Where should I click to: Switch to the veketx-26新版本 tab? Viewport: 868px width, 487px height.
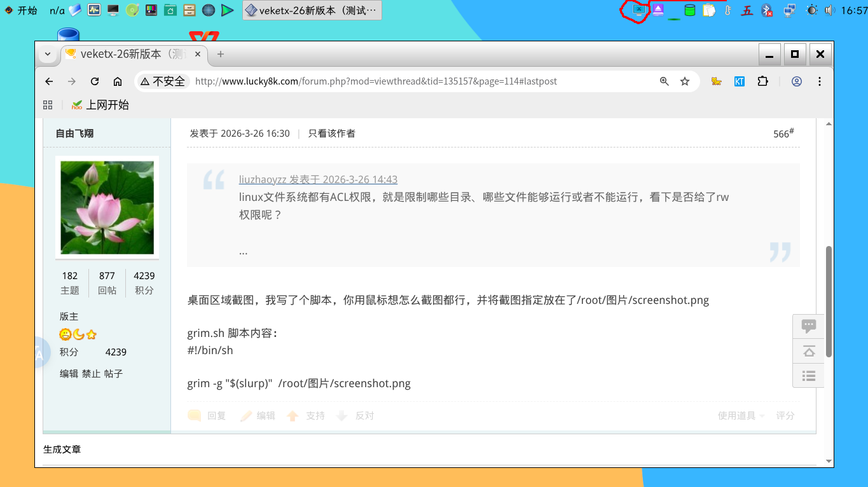(x=127, y=54)
